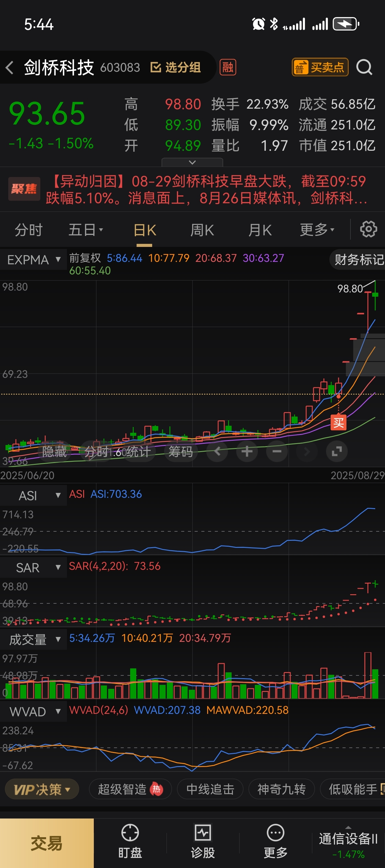Tap 选分组 to choose a group
The width and height of the screenshot is (385, 868).
[175, 67]
